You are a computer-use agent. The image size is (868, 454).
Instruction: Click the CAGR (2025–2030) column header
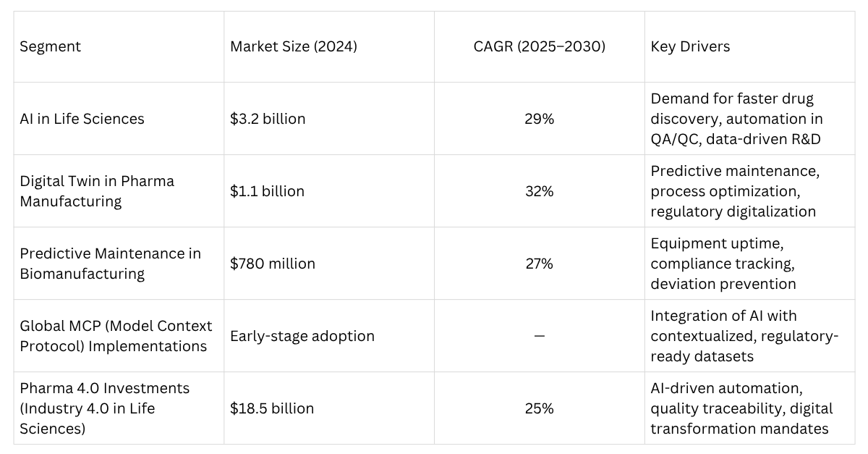539,46
